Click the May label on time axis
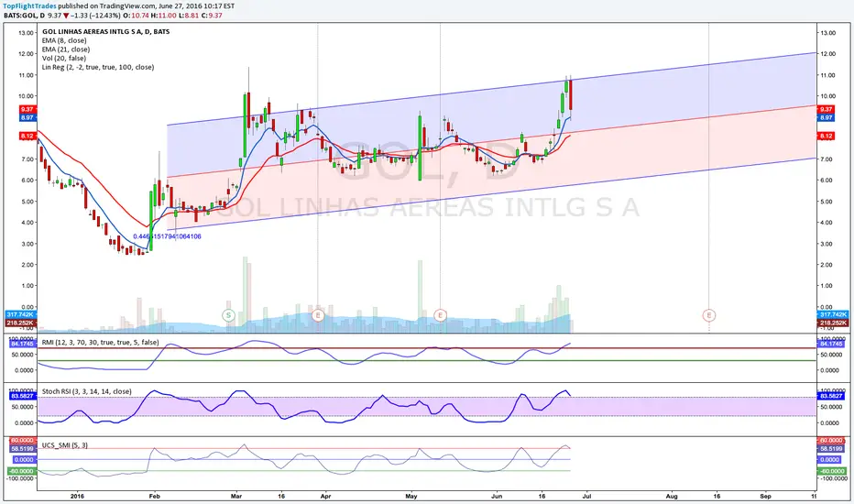This screenshot has height=504, width=854. [x=411, y=497]
